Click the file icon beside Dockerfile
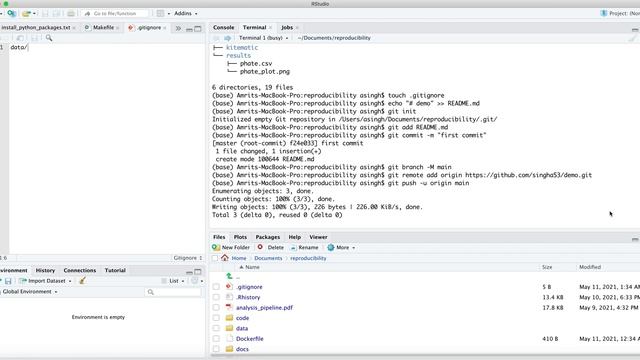640x360 pixels. 229,338
